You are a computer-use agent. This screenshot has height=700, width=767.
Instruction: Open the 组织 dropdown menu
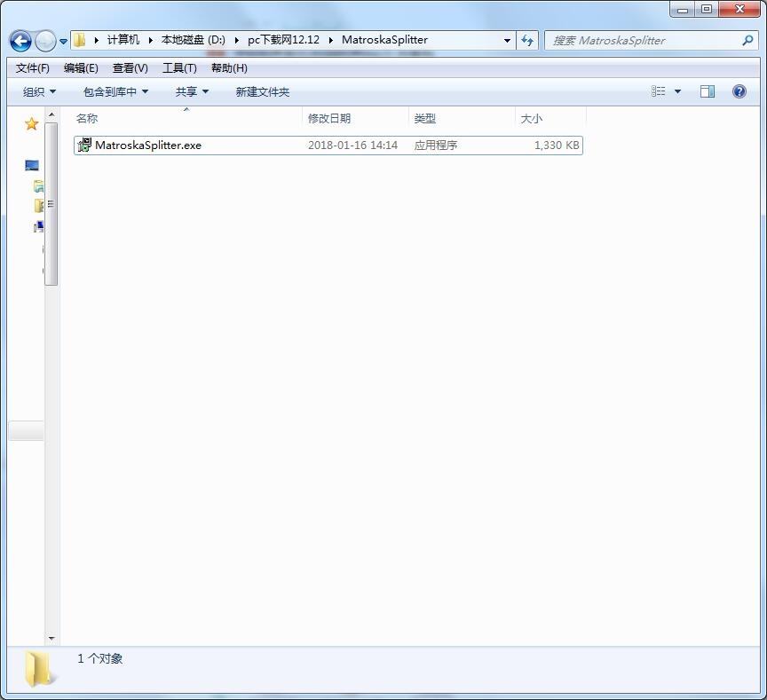tap(39, 91)
